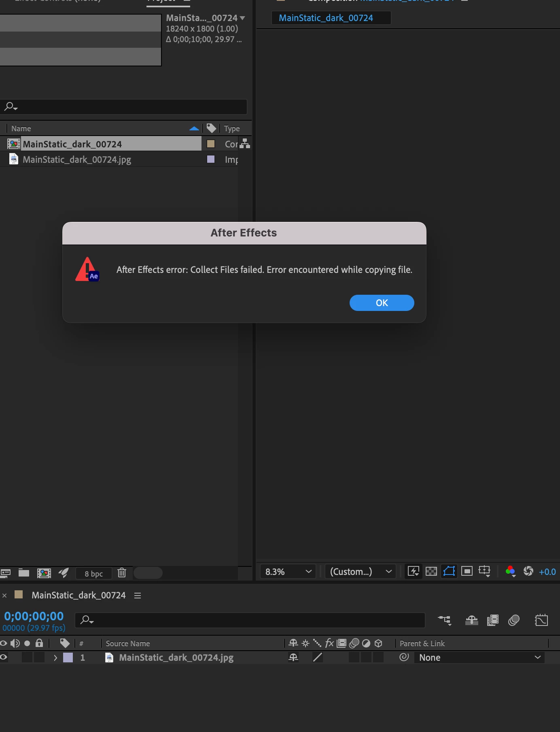Click the JPG file icon in Project panel

[14, 160]
